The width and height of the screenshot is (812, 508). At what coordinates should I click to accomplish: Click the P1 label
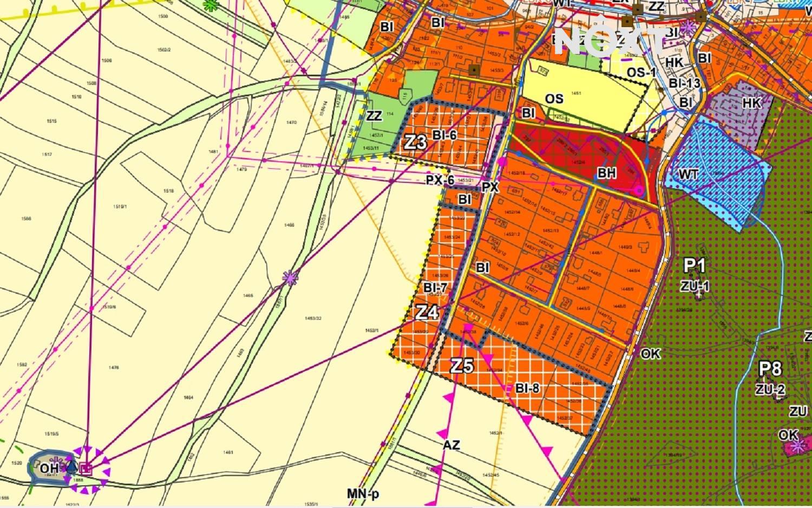point(695,266)
